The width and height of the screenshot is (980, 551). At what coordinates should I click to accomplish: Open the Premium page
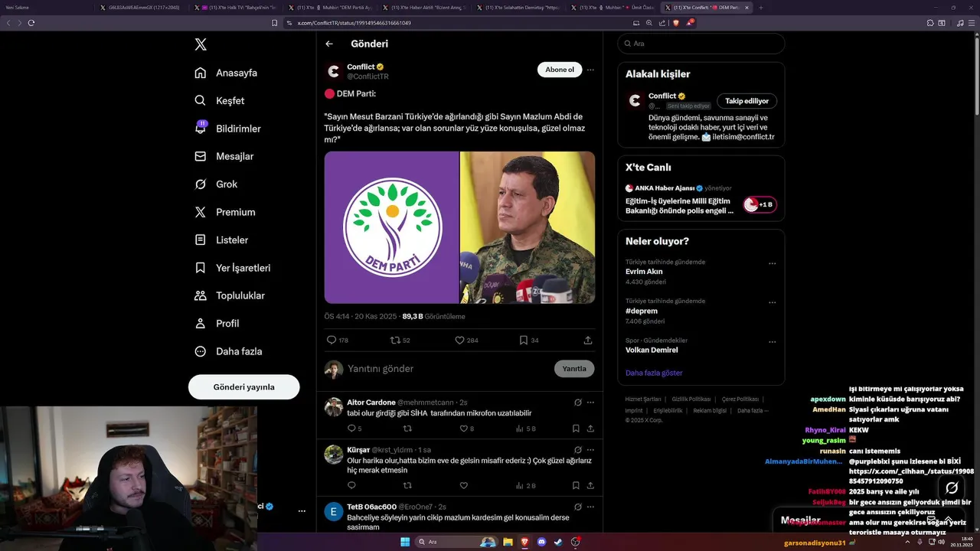point(225,212)
